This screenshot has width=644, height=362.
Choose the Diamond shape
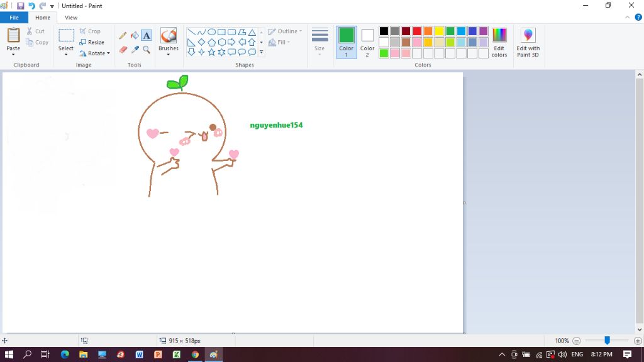pos(201,42)
